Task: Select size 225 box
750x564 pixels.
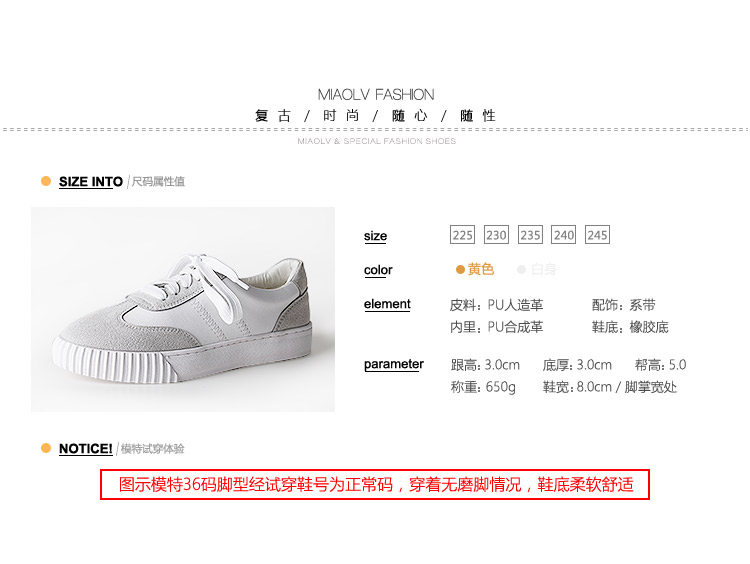Action: pos(462,234)
